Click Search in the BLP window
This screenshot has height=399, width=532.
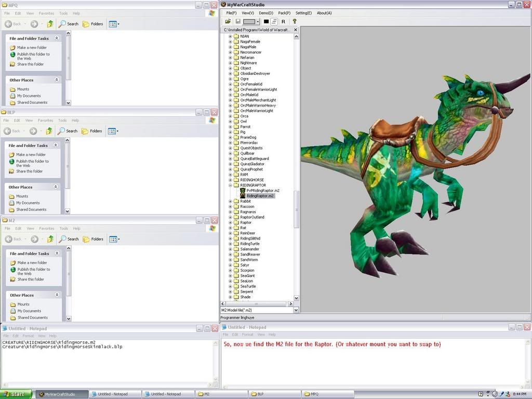[x=68, y=131]
